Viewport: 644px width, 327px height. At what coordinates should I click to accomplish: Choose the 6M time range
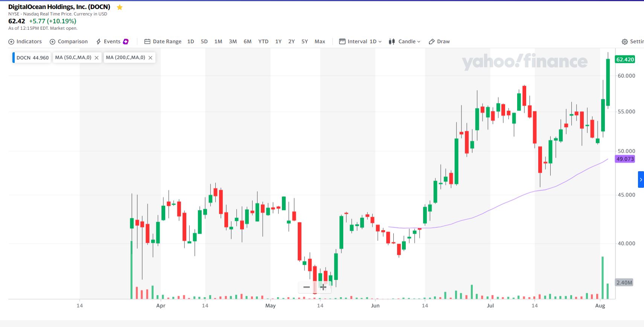point(248,41)
